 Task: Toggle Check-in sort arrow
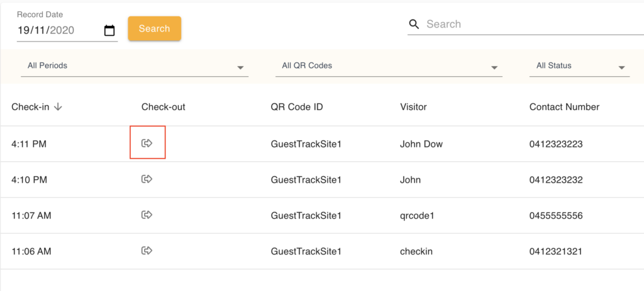(x=58, y=107)
